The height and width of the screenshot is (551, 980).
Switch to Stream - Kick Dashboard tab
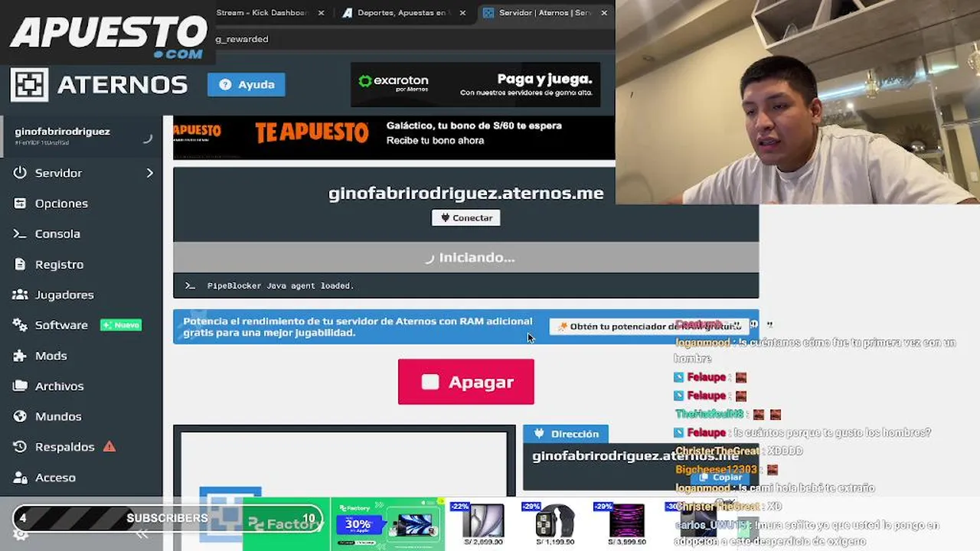pyautogui.click(x=262, y=13)
